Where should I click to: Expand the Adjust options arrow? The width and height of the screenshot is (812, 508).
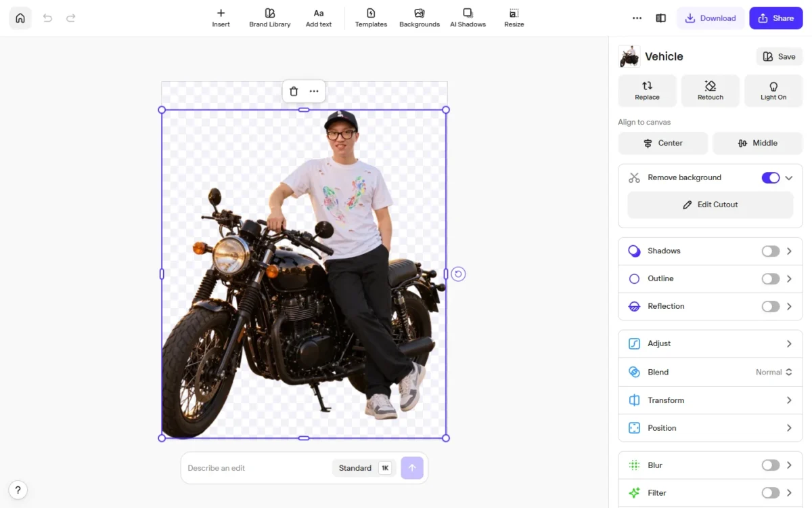(x=789, y=344)
